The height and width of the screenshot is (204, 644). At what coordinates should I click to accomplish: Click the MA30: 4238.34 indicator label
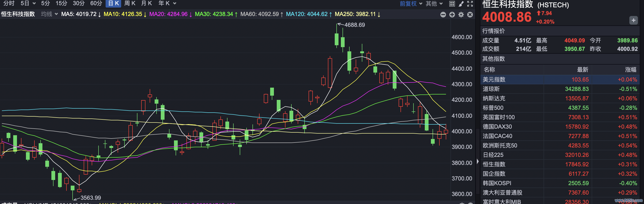click(x=216, y=14)
